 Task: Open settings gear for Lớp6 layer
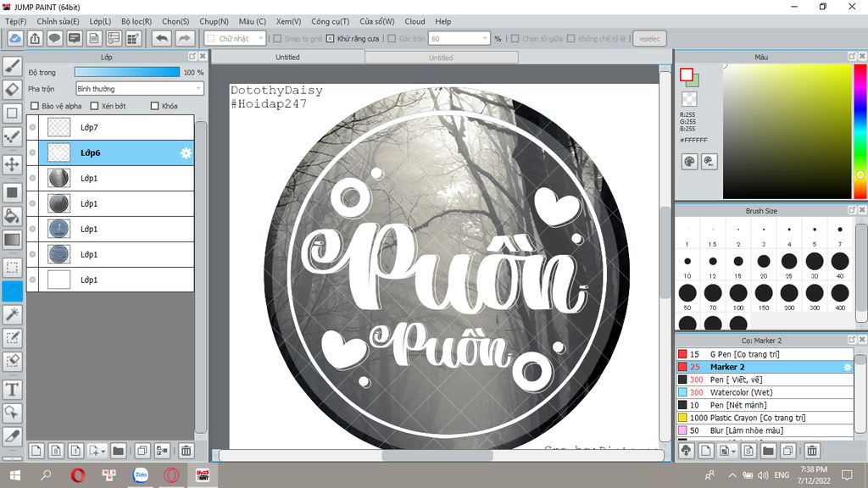point(186,153)
